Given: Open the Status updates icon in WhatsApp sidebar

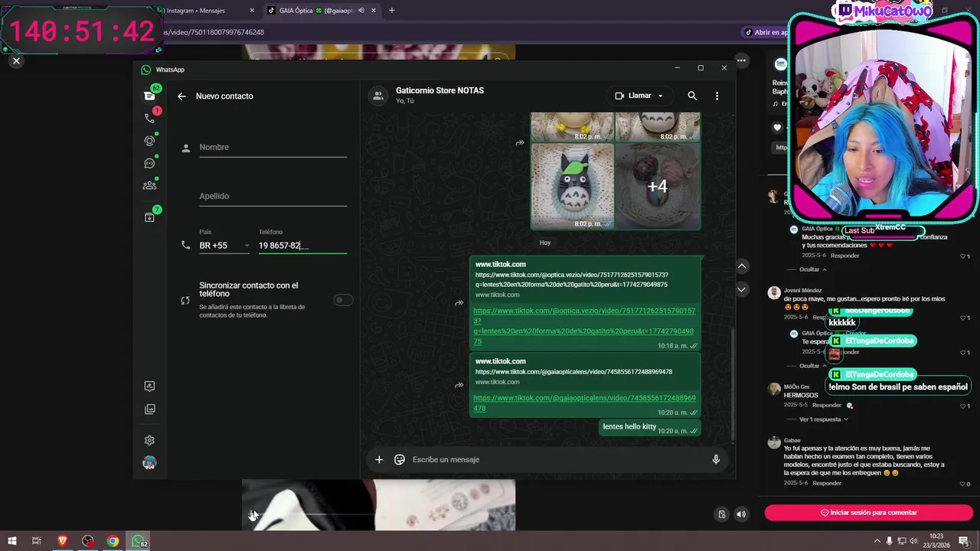Looking at the screenshot, I should (149, 141).
